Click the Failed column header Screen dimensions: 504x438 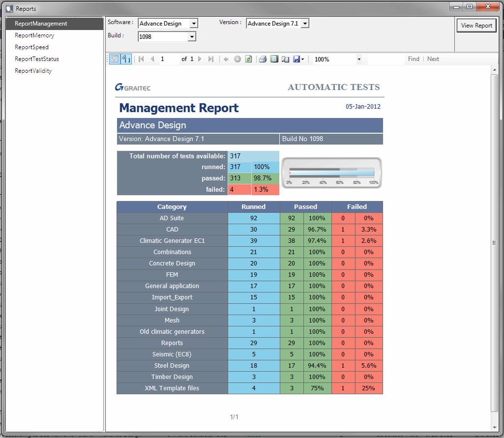pos(357,207)
